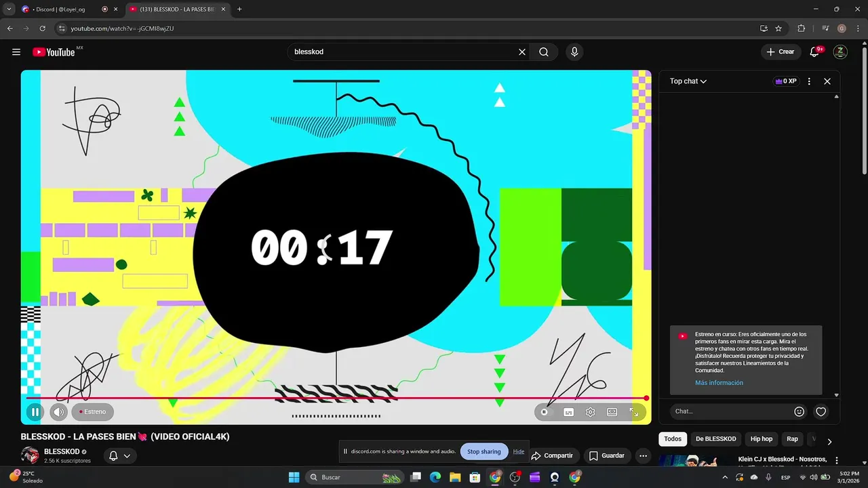Toggle the autoplay switch in player
The width and height of the screenshot is (868, 488).
point(545,411)
